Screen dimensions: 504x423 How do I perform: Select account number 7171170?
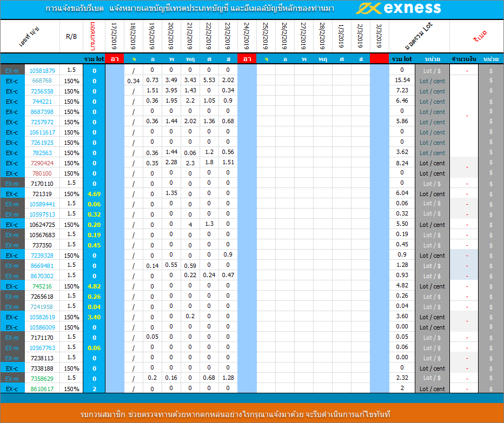tap(42, 338)
